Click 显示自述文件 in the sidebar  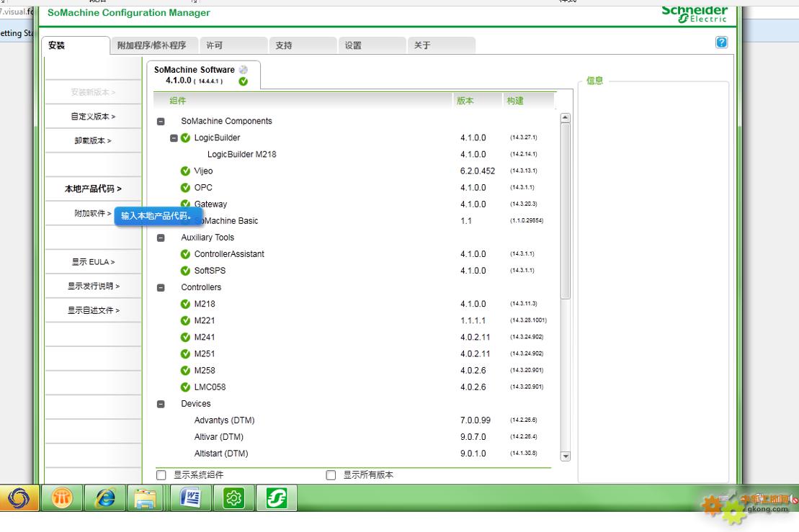point(93,310)
